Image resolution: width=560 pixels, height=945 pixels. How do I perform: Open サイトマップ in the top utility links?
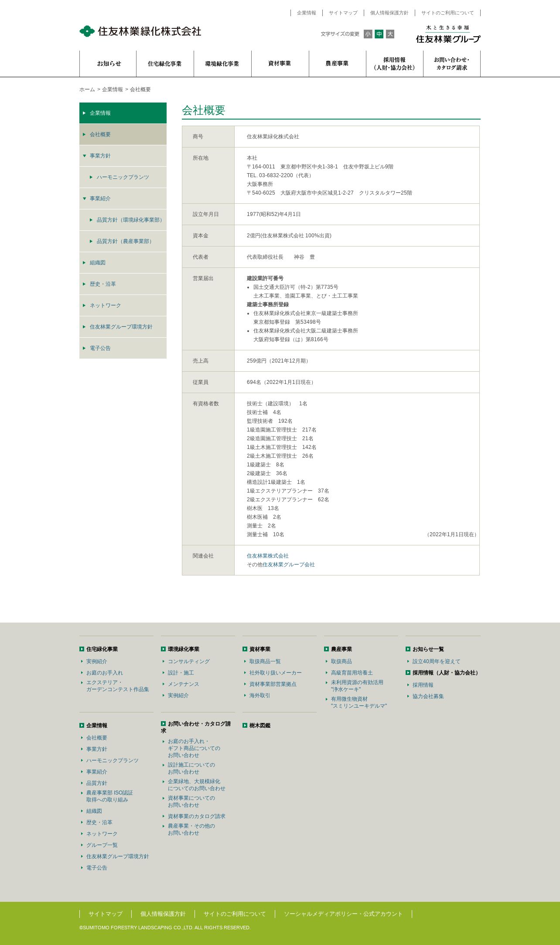point(343,13)
